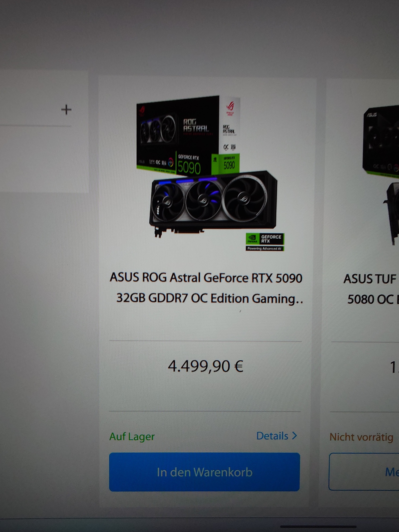Image resolution: width=399 pixels, height=532 pixels.
Task: Click the outlined button under Nicht vorrätig
Action: (x=364, y=472)
